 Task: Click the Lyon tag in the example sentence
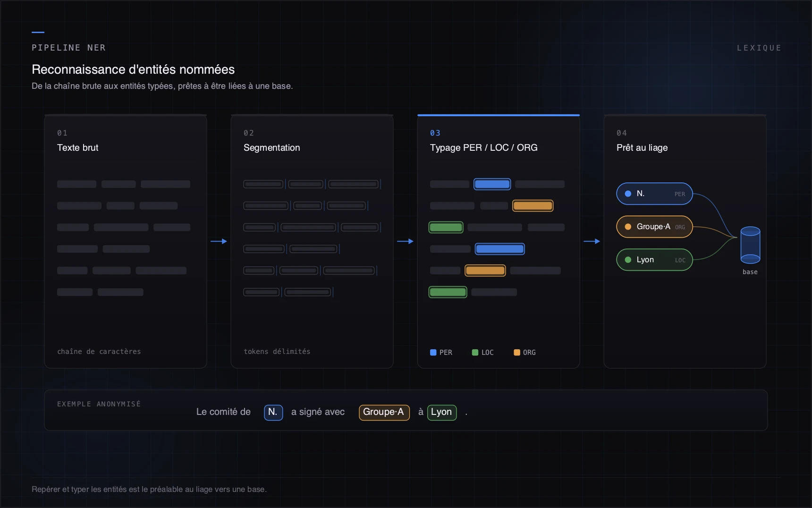point(442,412)
